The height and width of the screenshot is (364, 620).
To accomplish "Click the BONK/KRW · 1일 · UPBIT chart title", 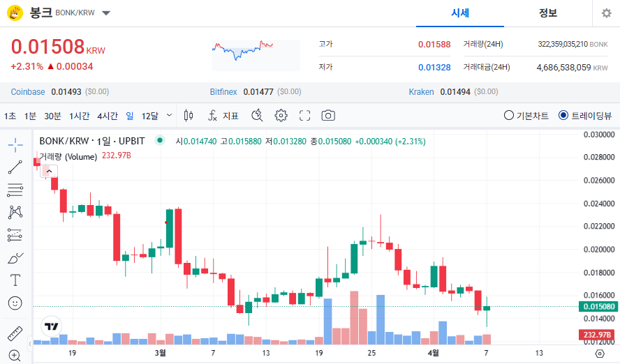I will tap(92, 141).
